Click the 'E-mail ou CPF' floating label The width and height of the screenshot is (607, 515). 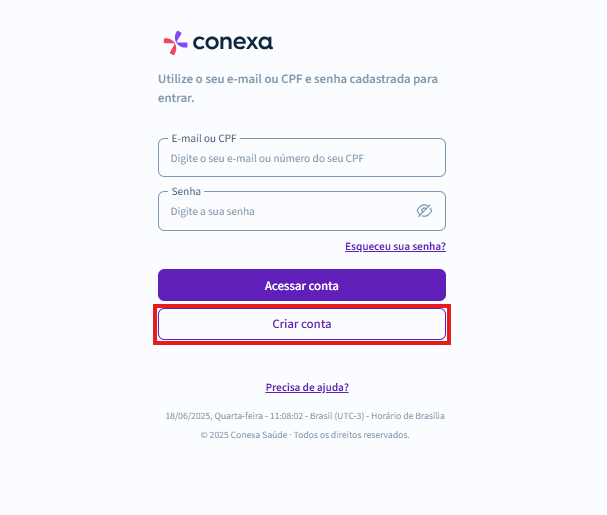[204, 139]
